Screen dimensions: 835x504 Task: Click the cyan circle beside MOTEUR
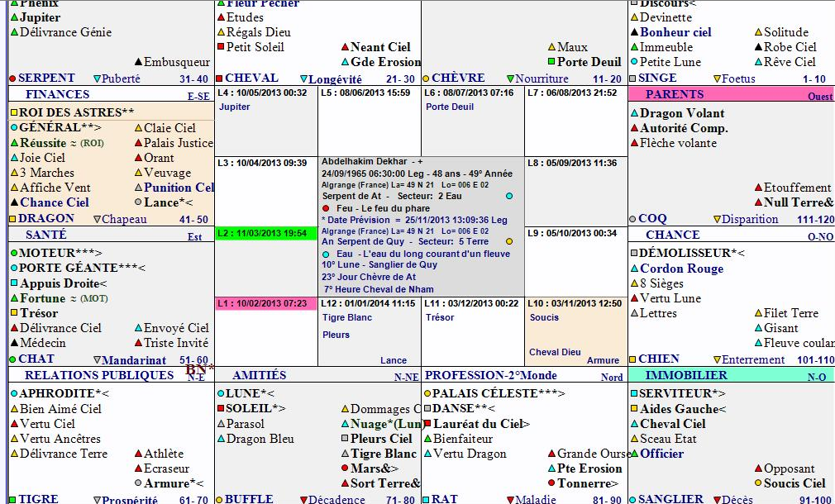(14, 253)
